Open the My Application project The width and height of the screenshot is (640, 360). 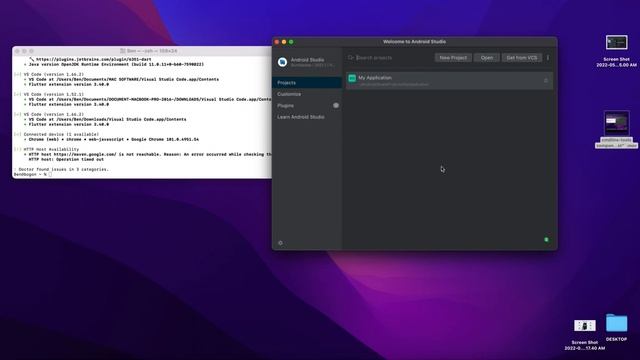pyautogui.click(x=449, y=81)
